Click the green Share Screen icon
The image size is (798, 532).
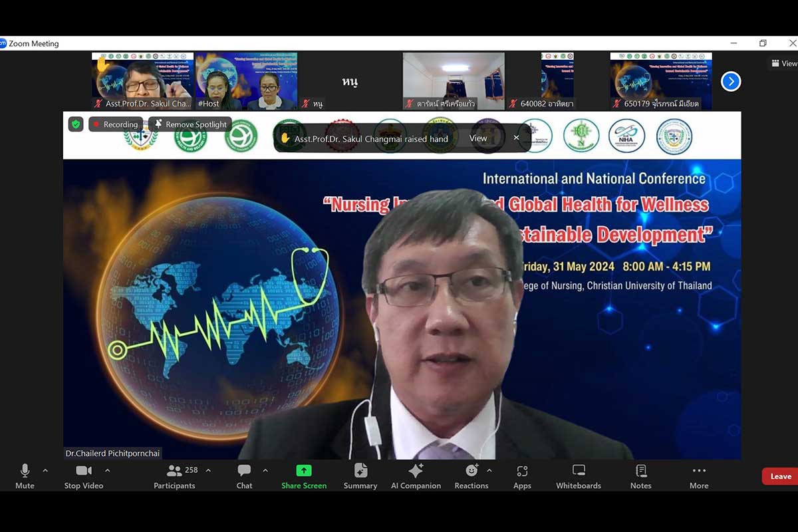point(304,471)
